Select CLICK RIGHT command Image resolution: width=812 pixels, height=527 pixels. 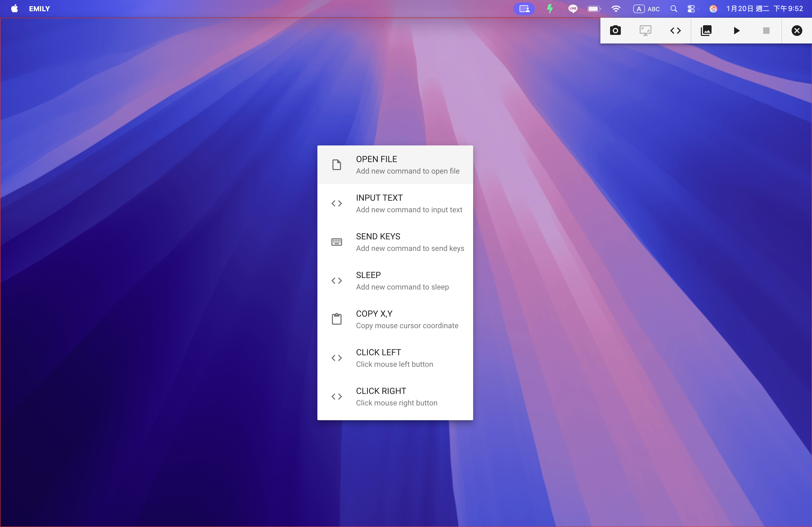tap(395, 396)
